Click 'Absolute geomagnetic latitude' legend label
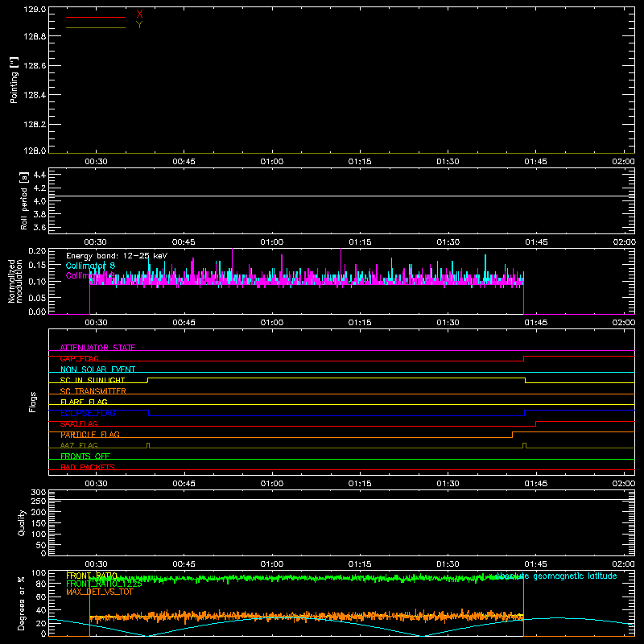Viewport: 644px width, 644px height. coord(556,576)
